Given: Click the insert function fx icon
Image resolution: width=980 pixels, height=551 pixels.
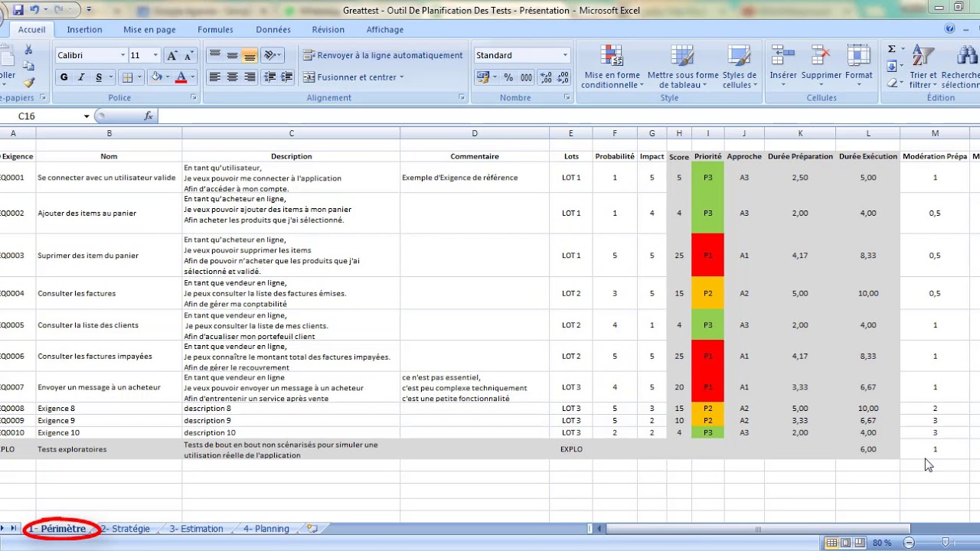Looking at the screenshot, I should click(149, 116).
